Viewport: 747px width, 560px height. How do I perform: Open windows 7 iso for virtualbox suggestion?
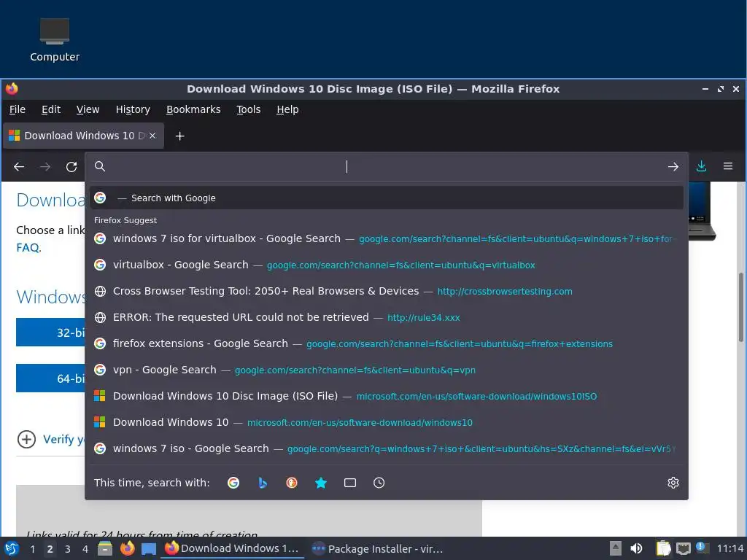[387, 238]
